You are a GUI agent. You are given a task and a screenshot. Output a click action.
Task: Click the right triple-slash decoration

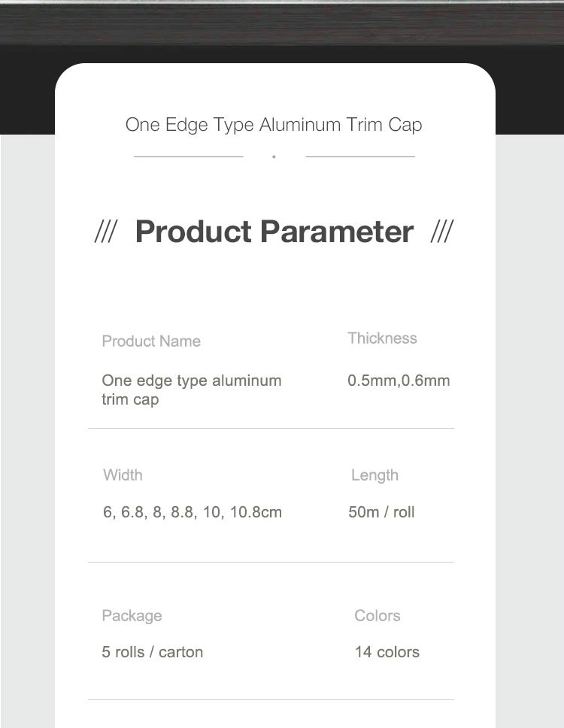tap(441, 232)
